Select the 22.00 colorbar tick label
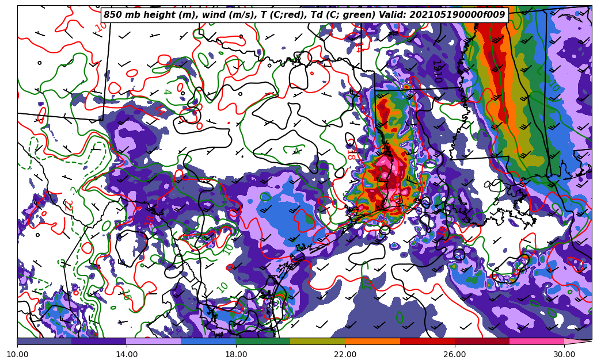 (x=345, y=355)
